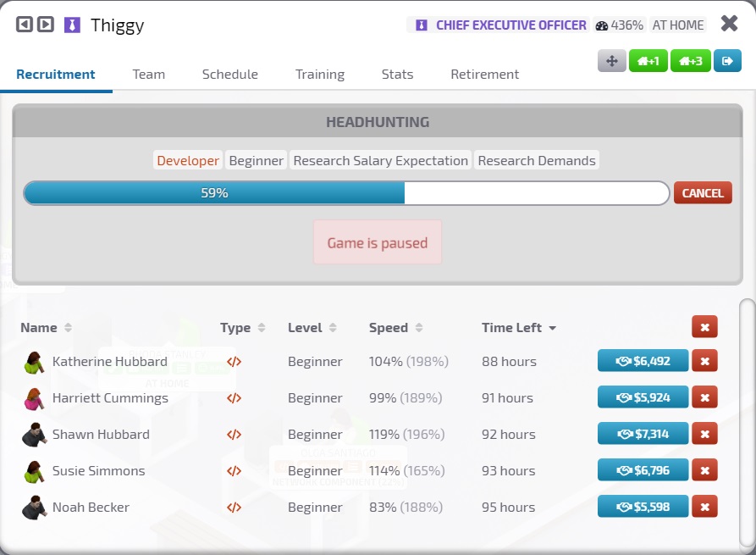Screen dimensions: 756x555
Task: Click Noah Becker's 83% (188%) speed
Action: pyautogui.click(x=406, y=508)
